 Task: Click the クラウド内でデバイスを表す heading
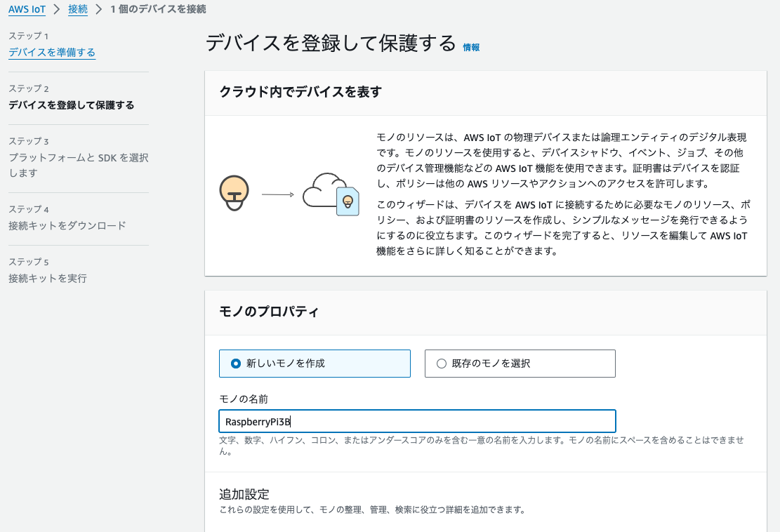click(x=300, y=92)
